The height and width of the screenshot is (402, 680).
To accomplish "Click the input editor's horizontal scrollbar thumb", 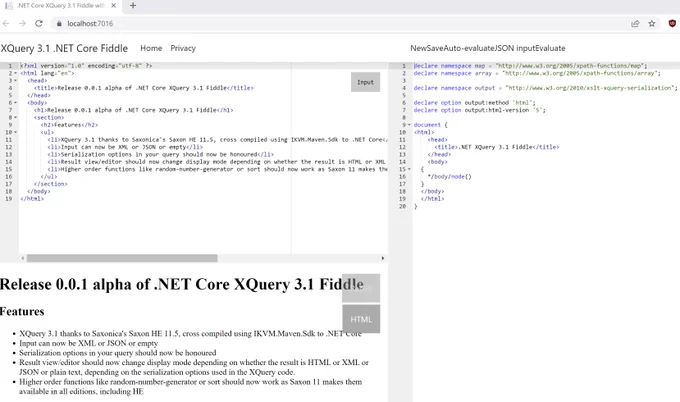I will [x=122, y=258].
